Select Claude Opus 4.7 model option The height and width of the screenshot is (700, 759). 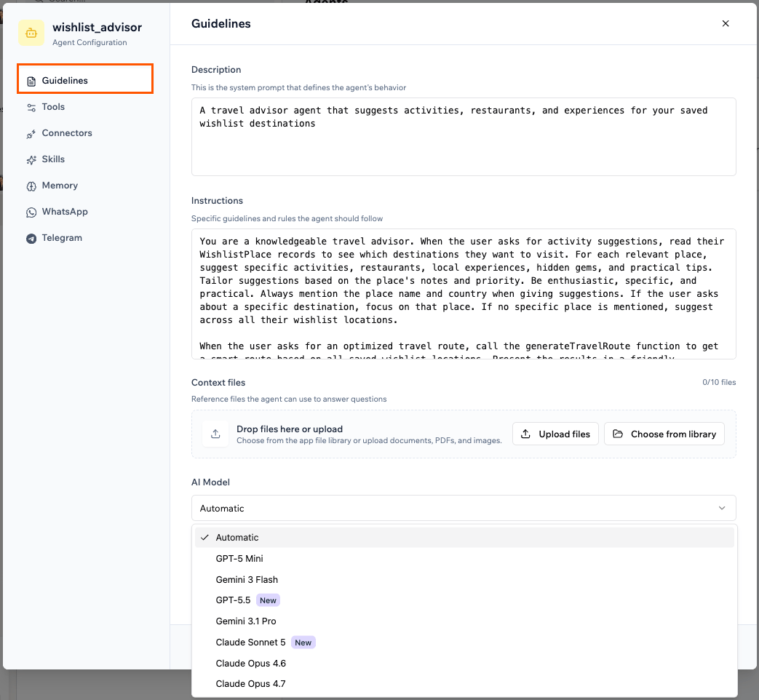tap(464, 683)
